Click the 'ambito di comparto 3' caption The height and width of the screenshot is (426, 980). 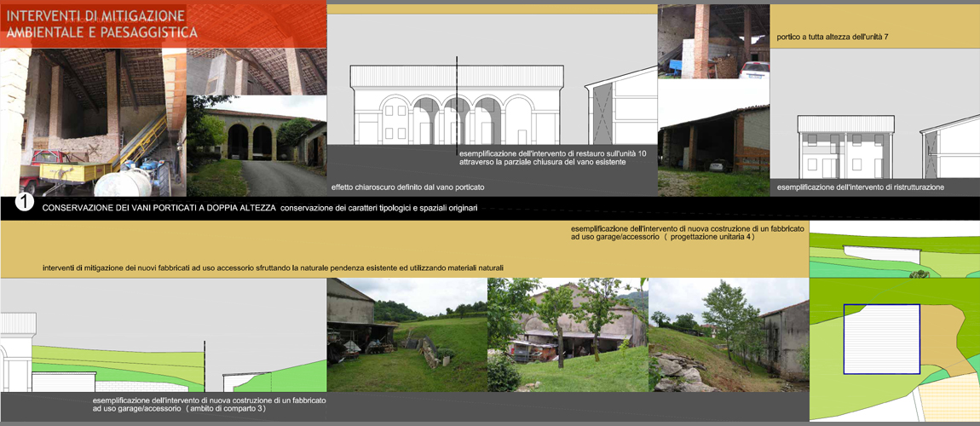pyautogui.click(x=179, y=404)
